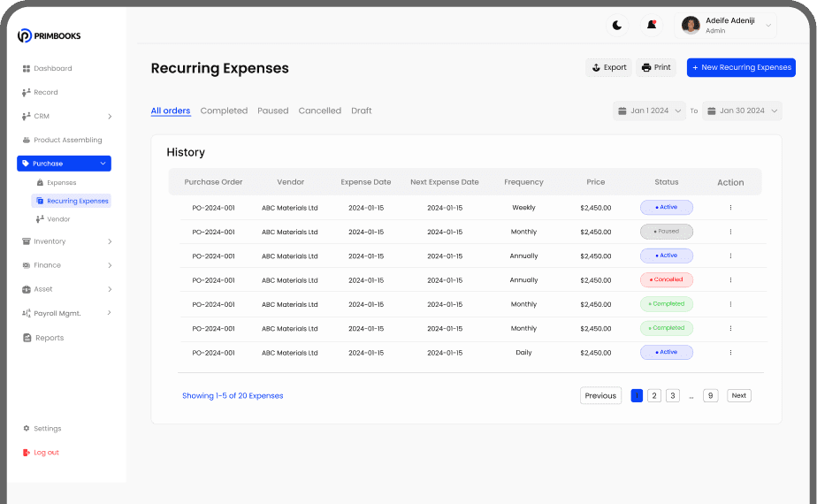
Task: Switch to Draft tab
Action: click(x=361, y=111)
